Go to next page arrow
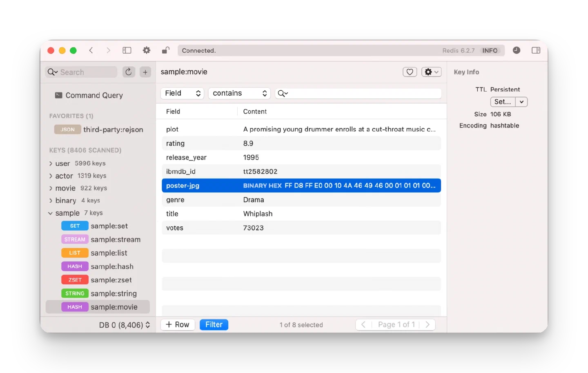588x373 pixels. [428, 324]
